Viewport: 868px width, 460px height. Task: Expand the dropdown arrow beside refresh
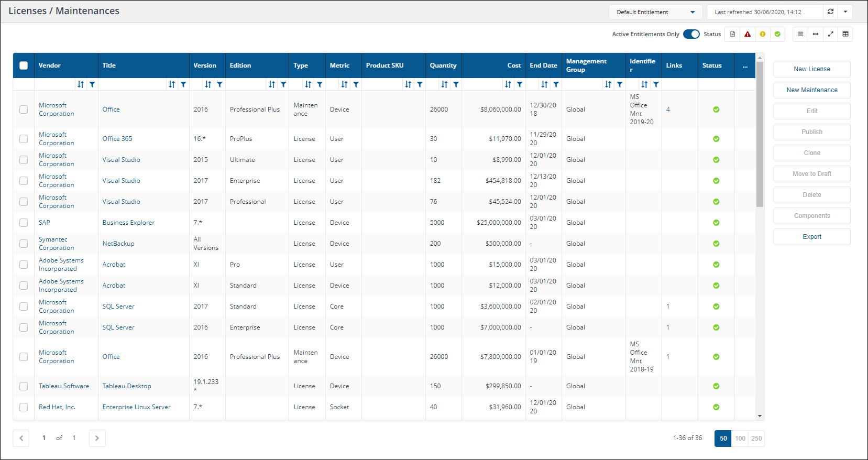pos(845,12)
